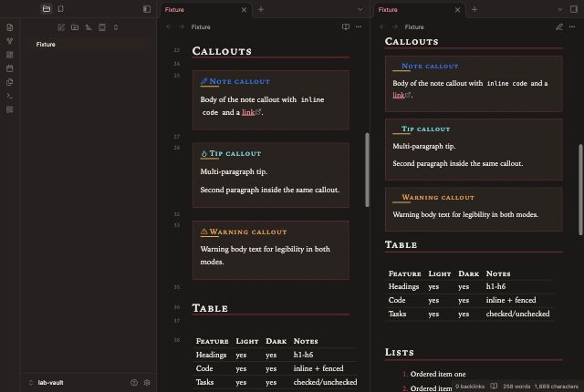The width and height of the screenshot is (584, 392).
Task: Open settings gear in sidebar footer
Action: click(147, 383)
